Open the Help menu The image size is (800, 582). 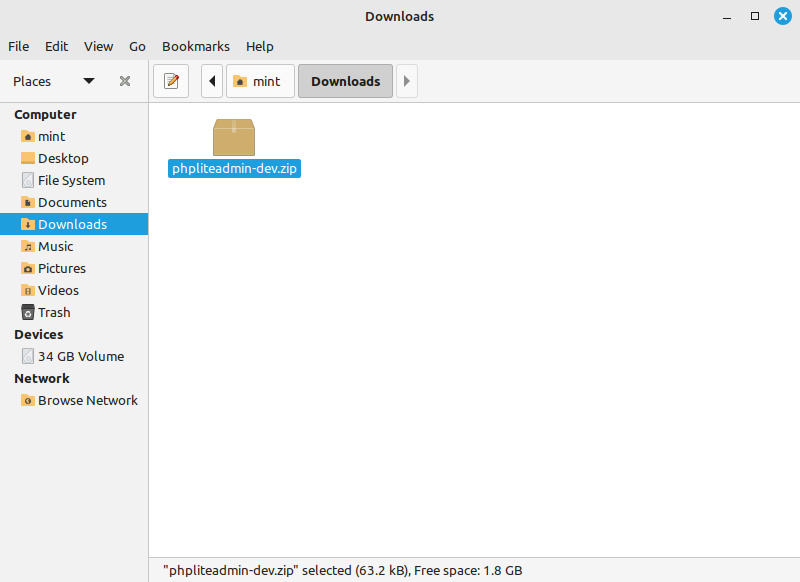[x=260, y=46]
